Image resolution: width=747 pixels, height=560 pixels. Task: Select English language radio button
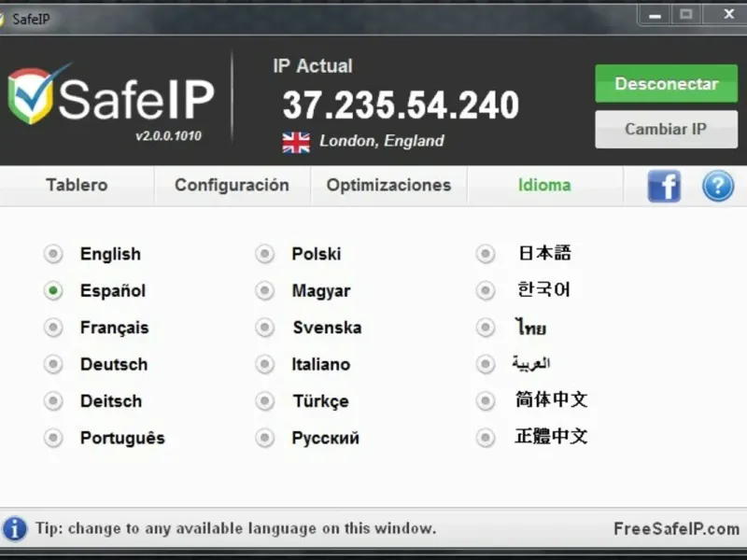(x=53, y=254)
